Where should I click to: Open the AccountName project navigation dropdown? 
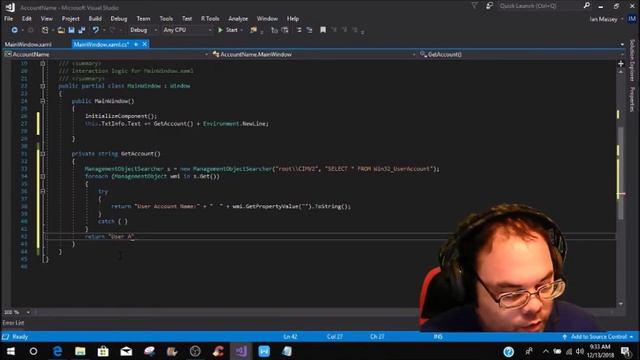click(x=107, y=54)
